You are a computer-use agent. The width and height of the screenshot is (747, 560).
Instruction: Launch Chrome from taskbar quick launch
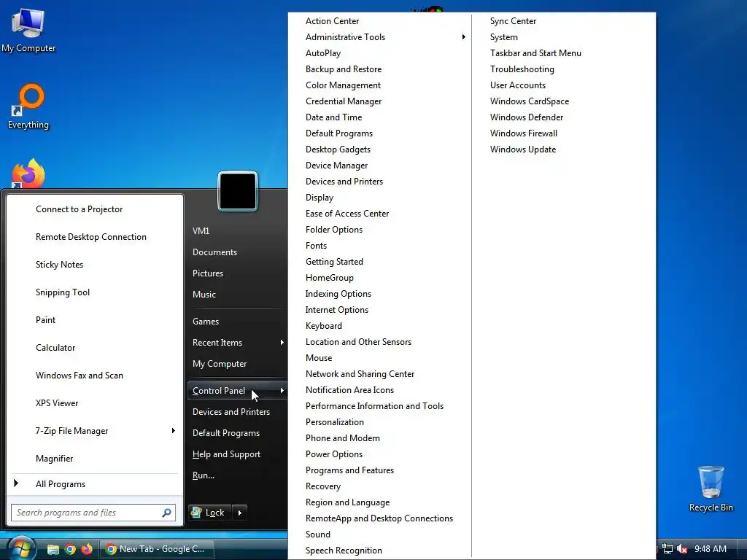70,549
